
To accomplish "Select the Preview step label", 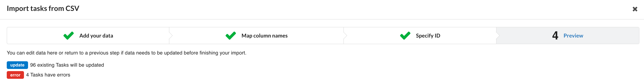I will click(573, 36).
